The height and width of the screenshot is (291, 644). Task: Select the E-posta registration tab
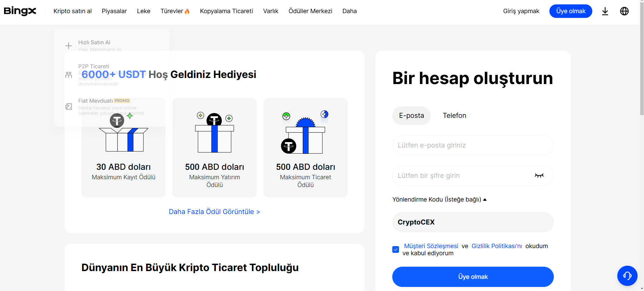411,115
